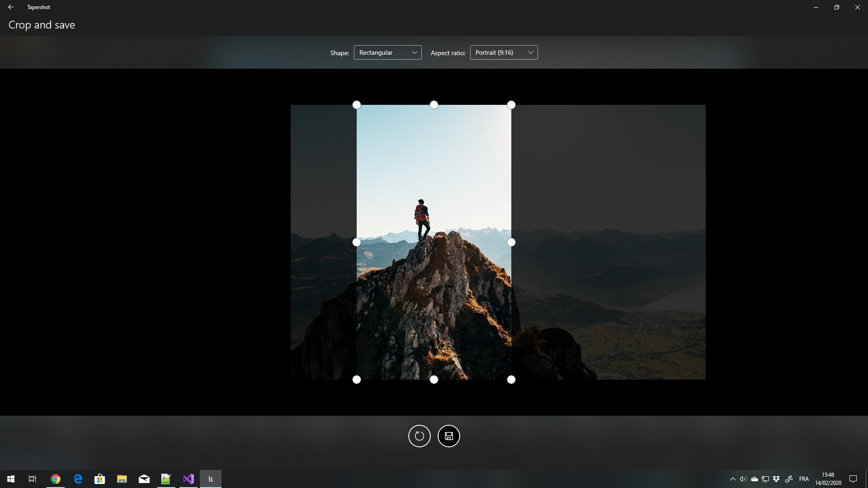Click the top-center crop edge handle
868x488 pixels.
pos(434,105)
